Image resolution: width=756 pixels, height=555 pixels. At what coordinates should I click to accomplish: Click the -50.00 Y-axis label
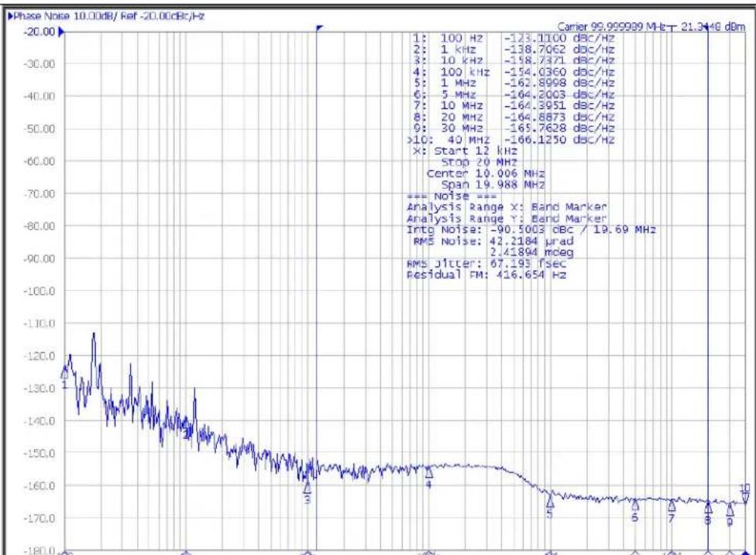39,129
